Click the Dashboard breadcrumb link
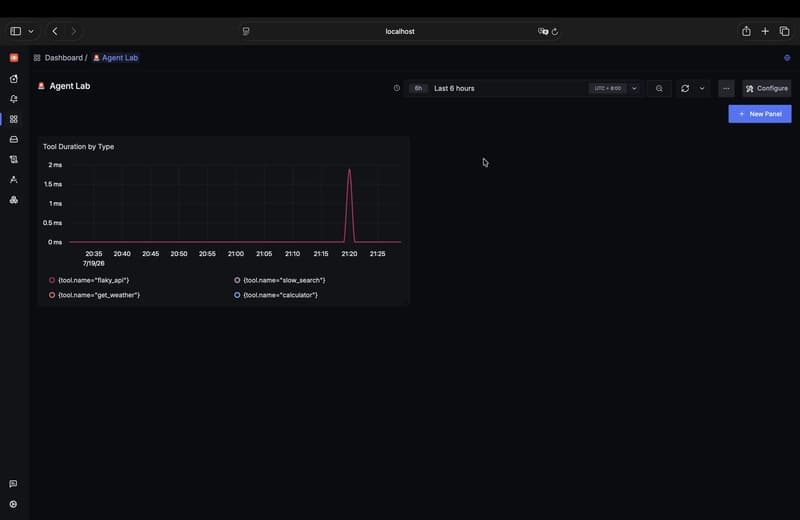Viewport: 800px width, 520px height. pos(63,58)
